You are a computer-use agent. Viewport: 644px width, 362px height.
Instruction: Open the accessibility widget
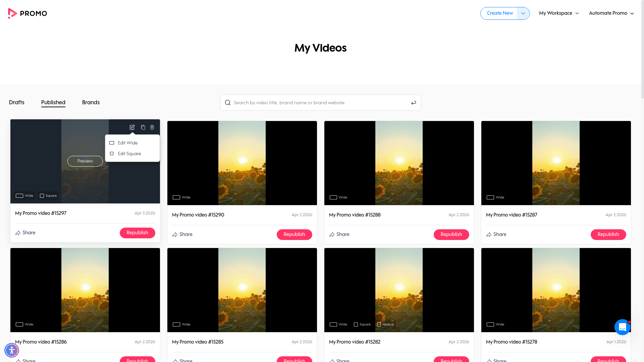(x=12, y=350)
